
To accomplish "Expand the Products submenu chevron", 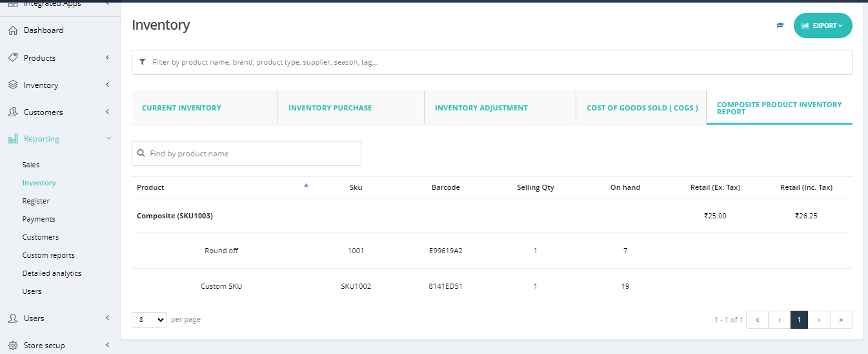I will click(108, 57).
